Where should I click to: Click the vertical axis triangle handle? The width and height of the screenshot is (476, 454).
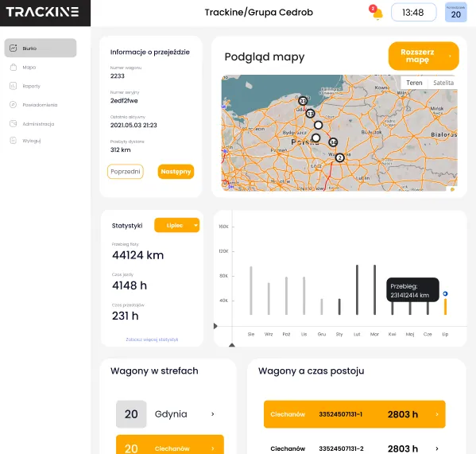click(232, 345)
